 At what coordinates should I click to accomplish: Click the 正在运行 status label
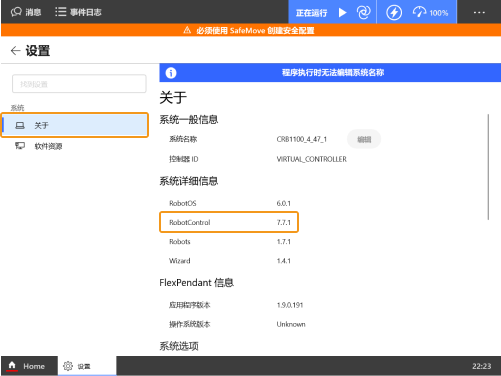(x=311, y=13)
